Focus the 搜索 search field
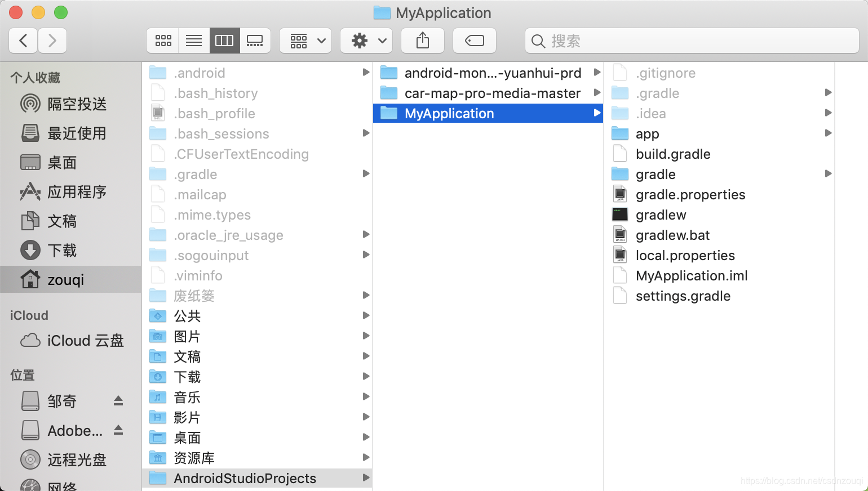 tap(692, 41)
